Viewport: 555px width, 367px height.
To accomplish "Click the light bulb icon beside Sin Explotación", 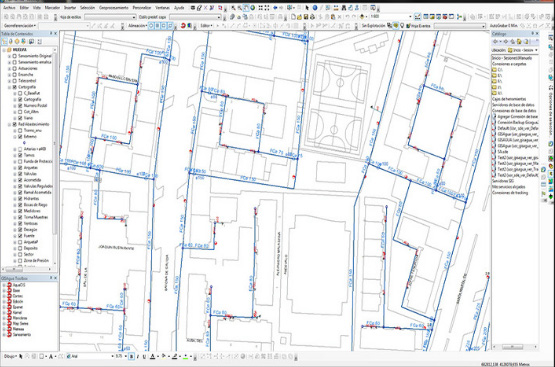I will pyautogui.click(x=402, y=25).
